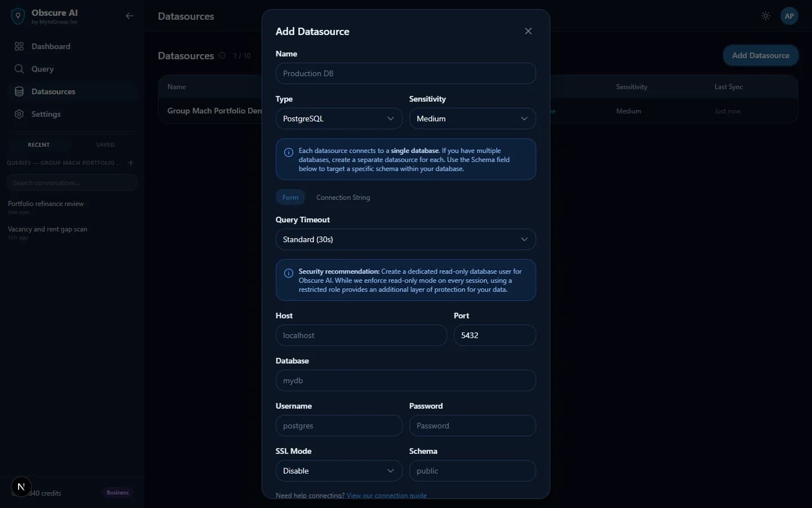Start a new query with the plus icon
The image size is (812, 508).
(131, 163)
